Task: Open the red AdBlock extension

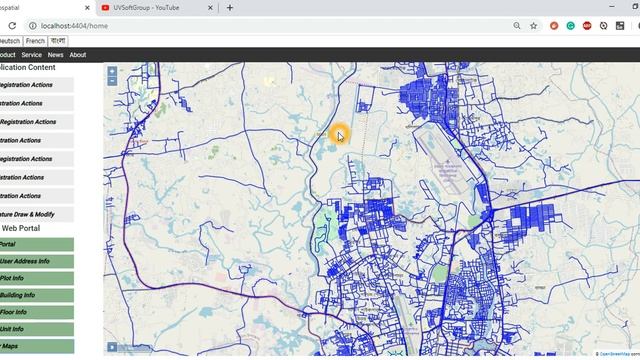Action: tap(587, 26)
